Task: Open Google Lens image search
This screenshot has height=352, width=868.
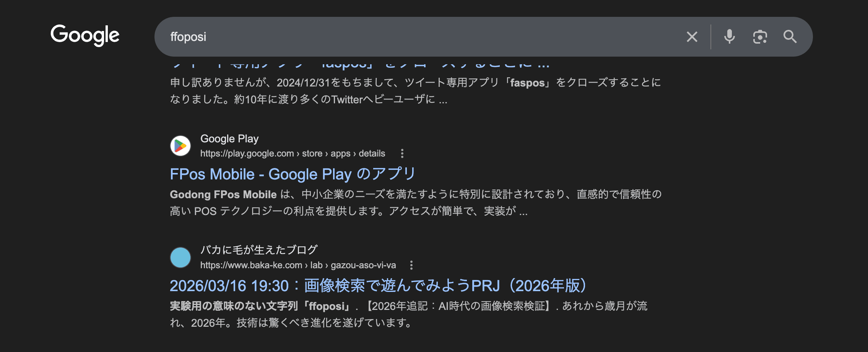Action: coord(760,37)
